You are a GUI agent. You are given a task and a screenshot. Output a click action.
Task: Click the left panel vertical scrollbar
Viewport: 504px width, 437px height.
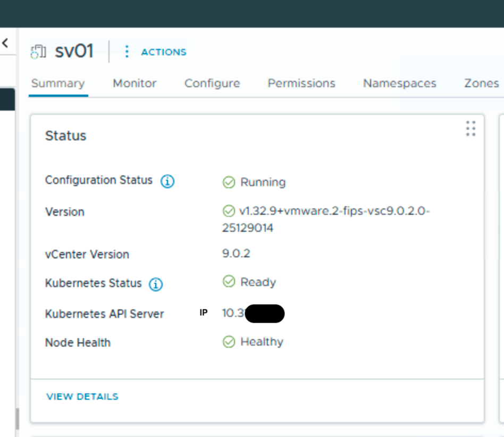click(17, 418)
